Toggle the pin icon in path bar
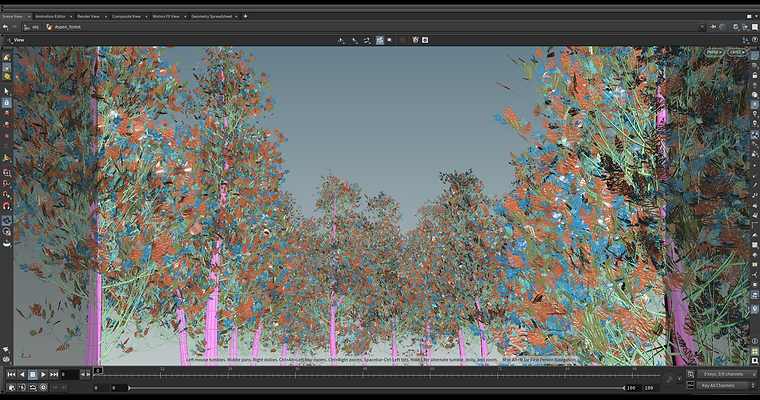The image size is (760, 400). pyautogui.click(x=713, y=27)
